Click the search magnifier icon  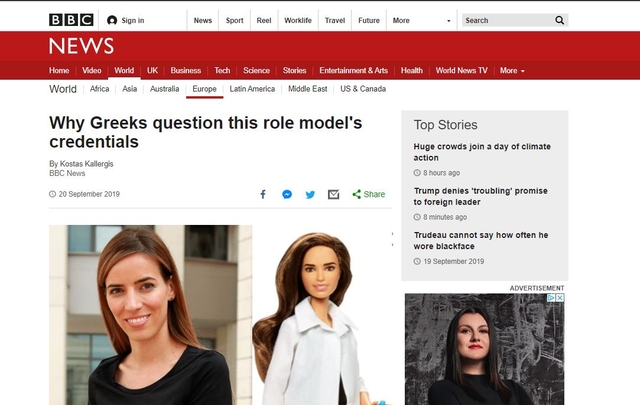(559, 20)
